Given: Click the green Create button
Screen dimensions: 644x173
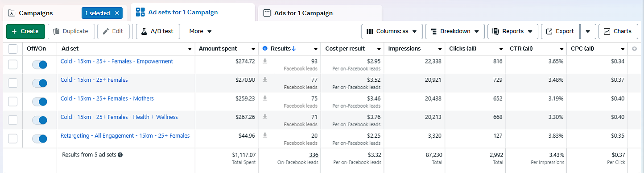Looking at the screenshot, I should pos(25,31).
